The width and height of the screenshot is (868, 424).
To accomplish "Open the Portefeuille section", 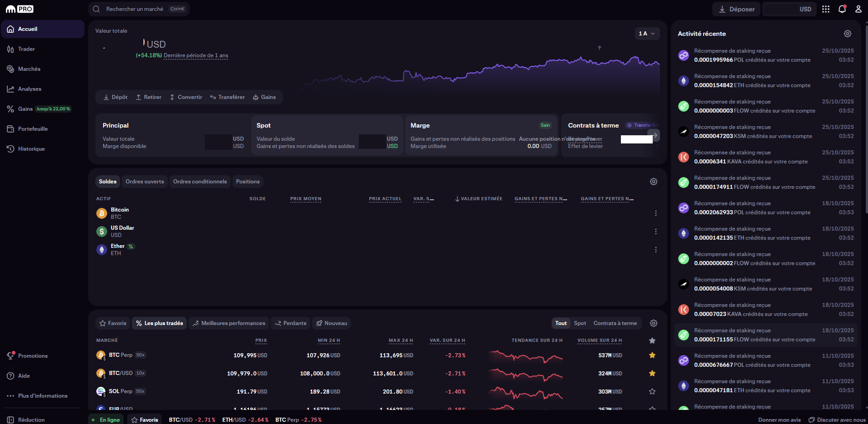I will pos(33,128).
